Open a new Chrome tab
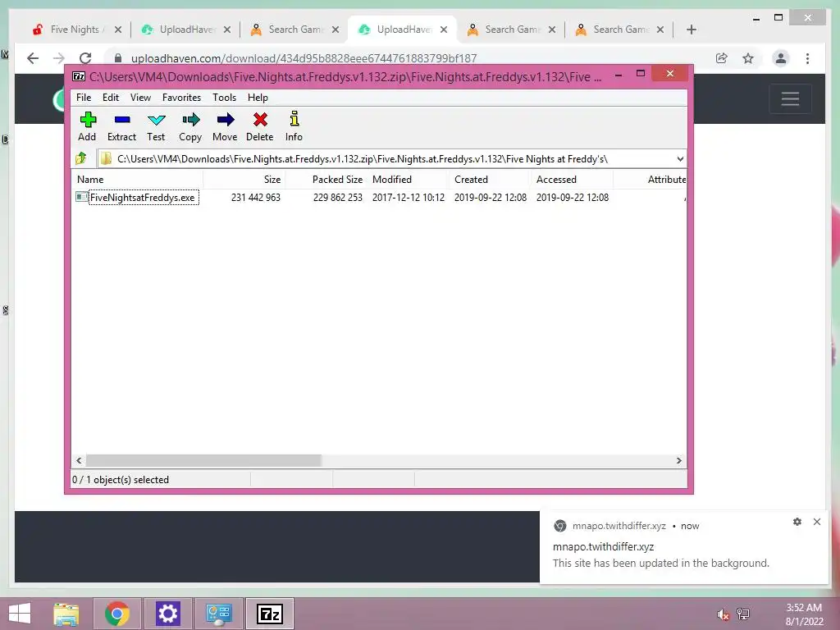 coord(691,30)
